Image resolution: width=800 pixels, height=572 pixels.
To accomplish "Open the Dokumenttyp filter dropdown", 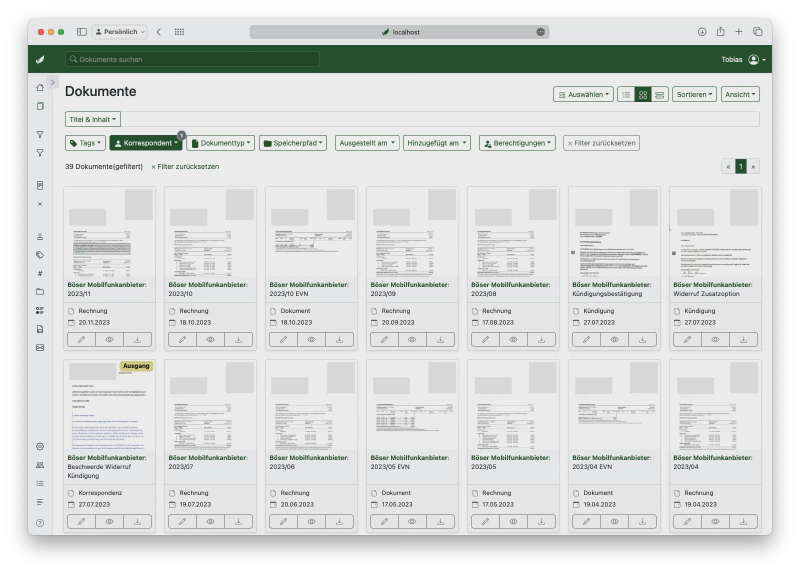I will click(222, 143).
